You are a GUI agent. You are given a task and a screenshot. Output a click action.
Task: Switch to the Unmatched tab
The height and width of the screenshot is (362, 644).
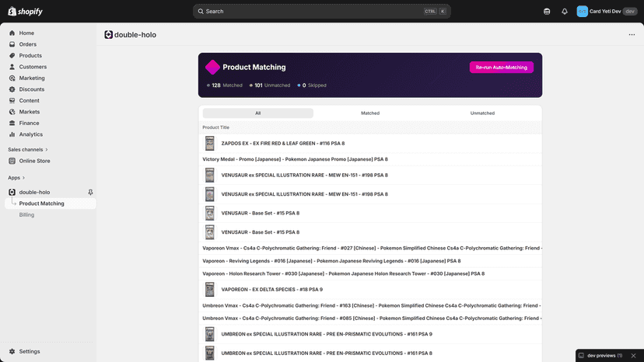click(482, 113)
